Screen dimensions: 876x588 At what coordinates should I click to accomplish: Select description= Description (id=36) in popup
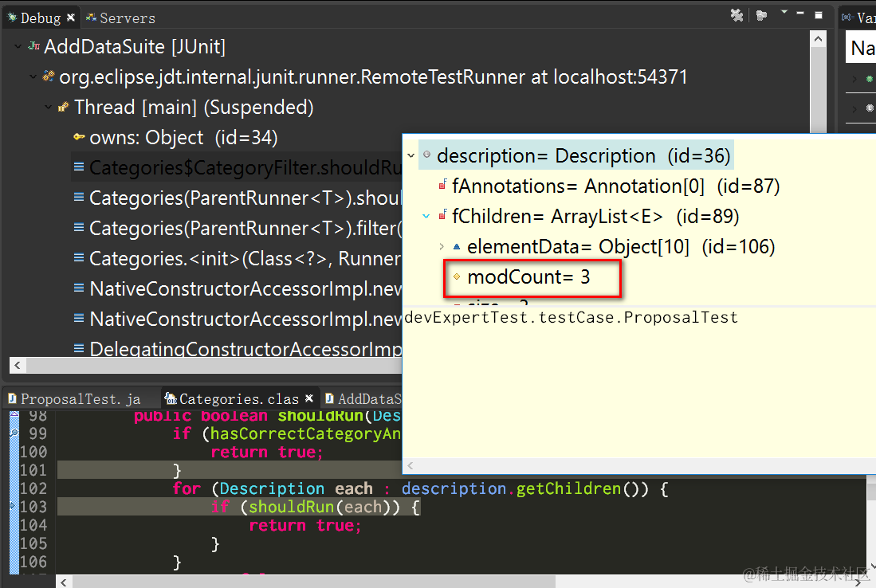point(583,156)
